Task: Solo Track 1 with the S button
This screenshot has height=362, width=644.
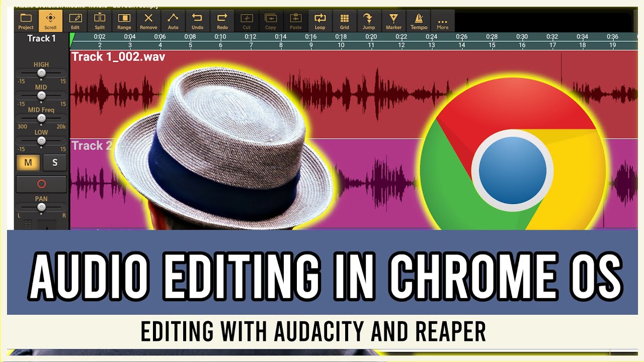Action: click(x=54, y=162)
